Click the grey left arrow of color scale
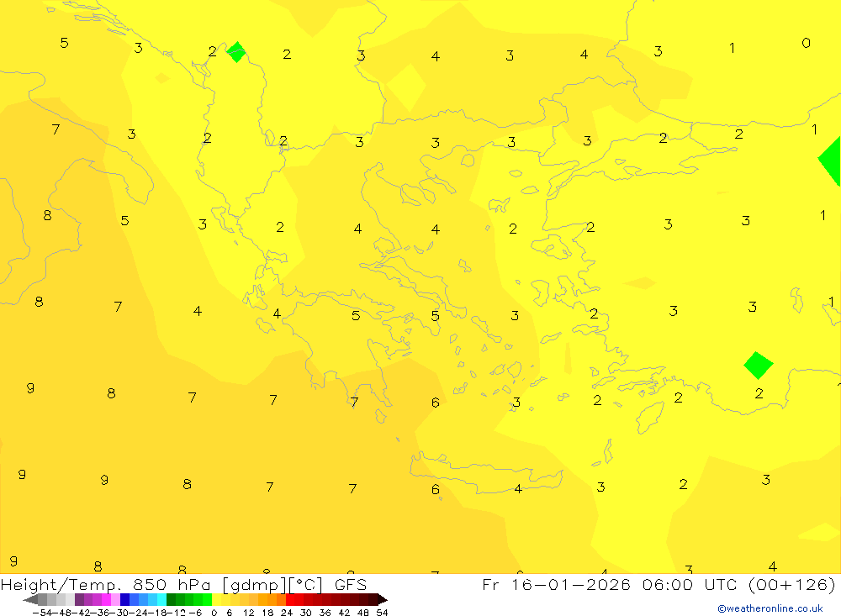This screenshot has width=841, height=616. [30, 599]
